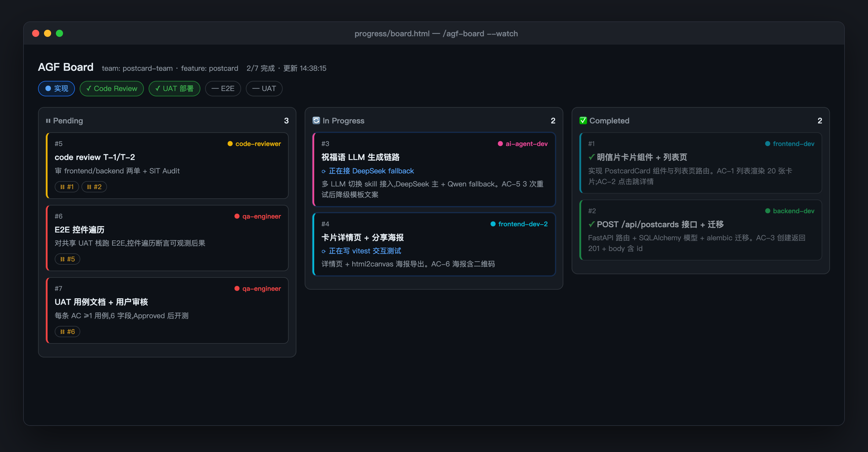This screenshot has height=452, width=868.
Task: Click feature: postcard header text
Action: point(210,68)
